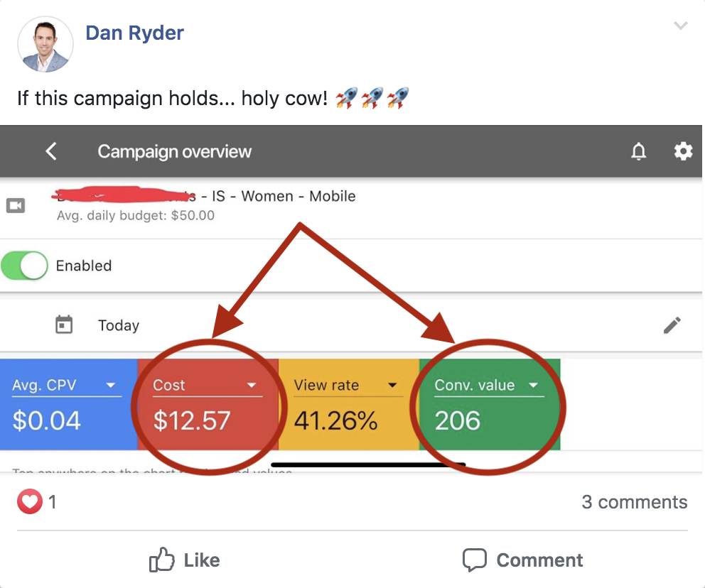View the 3 comments
This screenshot has height=588, width=705.
pos(634,502)
